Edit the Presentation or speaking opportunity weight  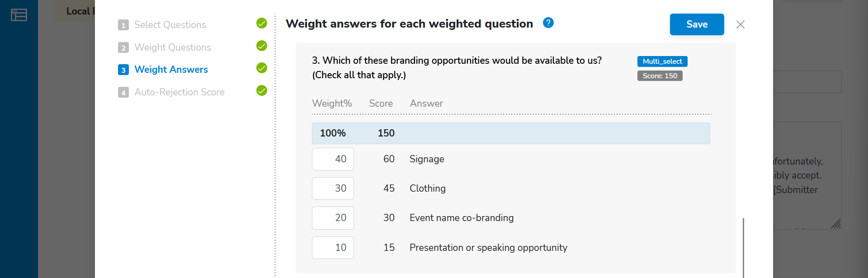click(333, 248)
